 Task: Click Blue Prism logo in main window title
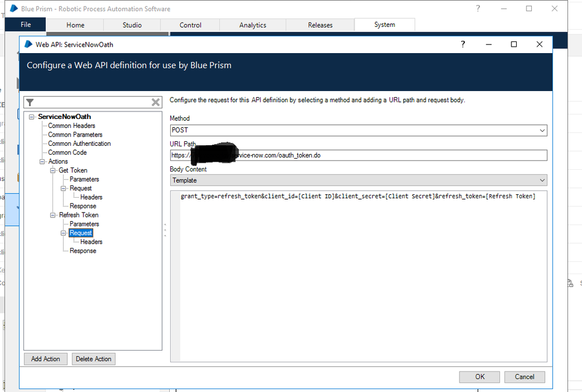click(x=14, y=8)
